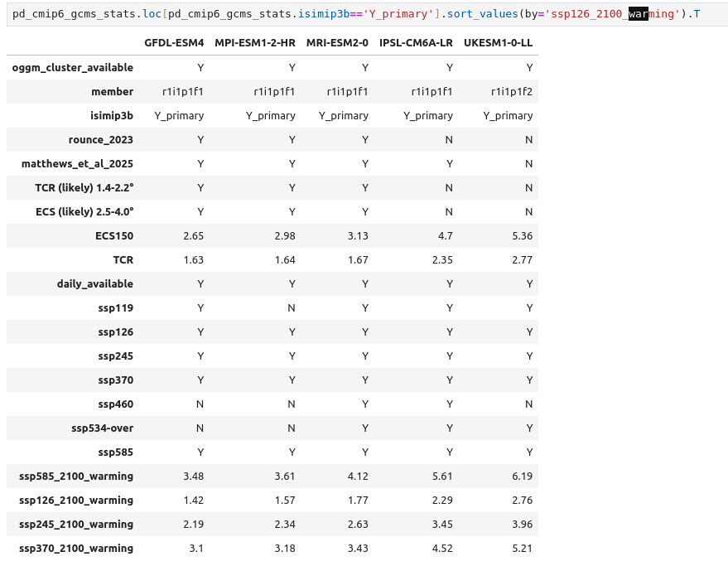This screenshot has width=728, height=571.
Task: Select the UKESM1-0-LL column header
Action: point(499,43)
